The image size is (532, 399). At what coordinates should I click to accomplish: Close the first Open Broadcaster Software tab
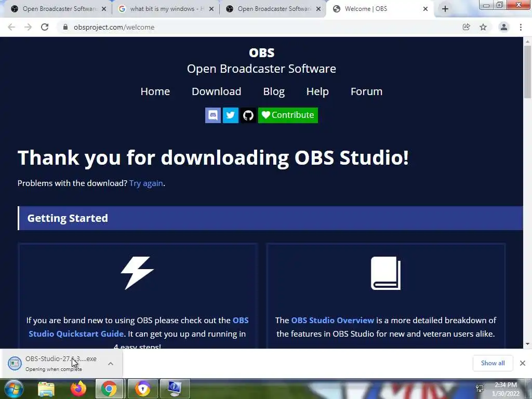click(104, 9)
